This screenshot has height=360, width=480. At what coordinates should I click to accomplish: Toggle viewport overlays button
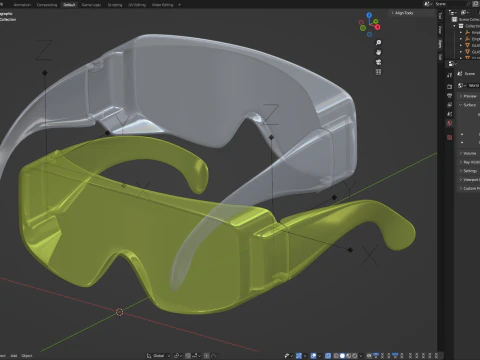coord(314,356)
